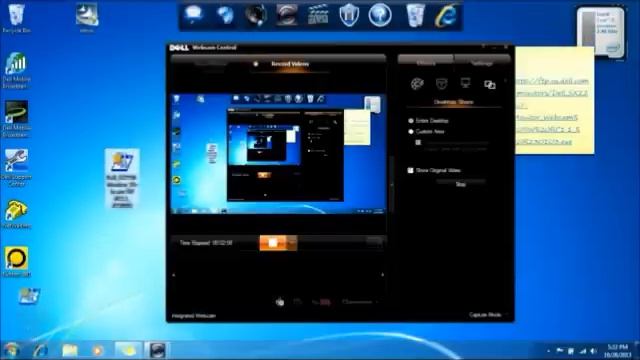
Task: Click the hand icon below the gallery
Action: coord(280,302)
